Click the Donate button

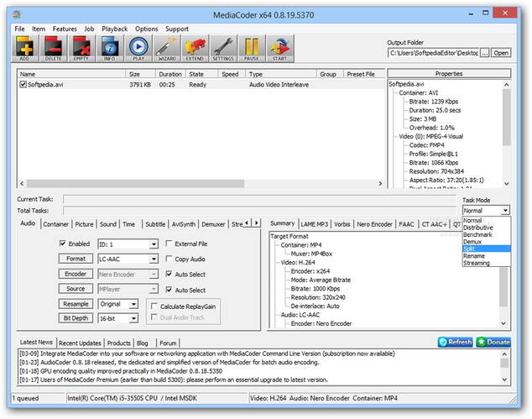pos(493,342)
